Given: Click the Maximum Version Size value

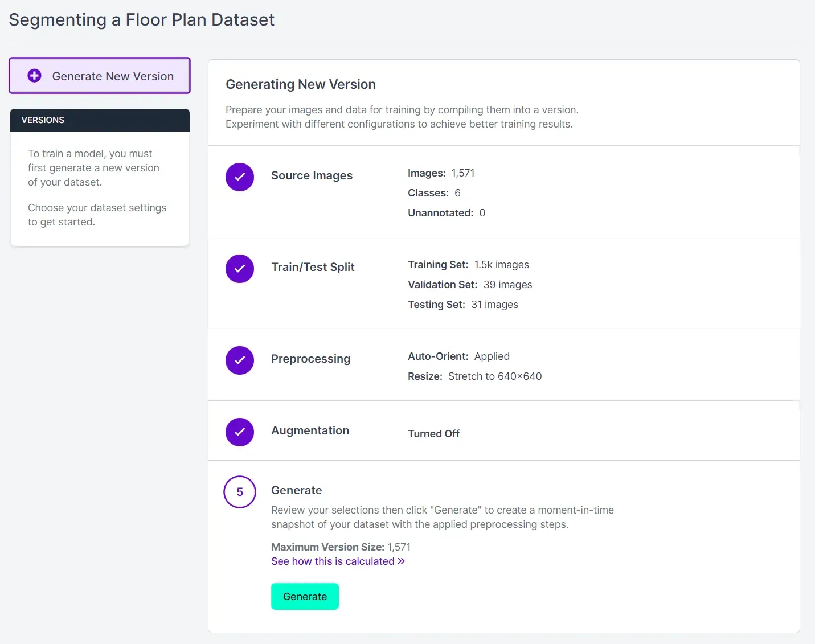Looking at the screenshot, I should (x=399, y=547).
